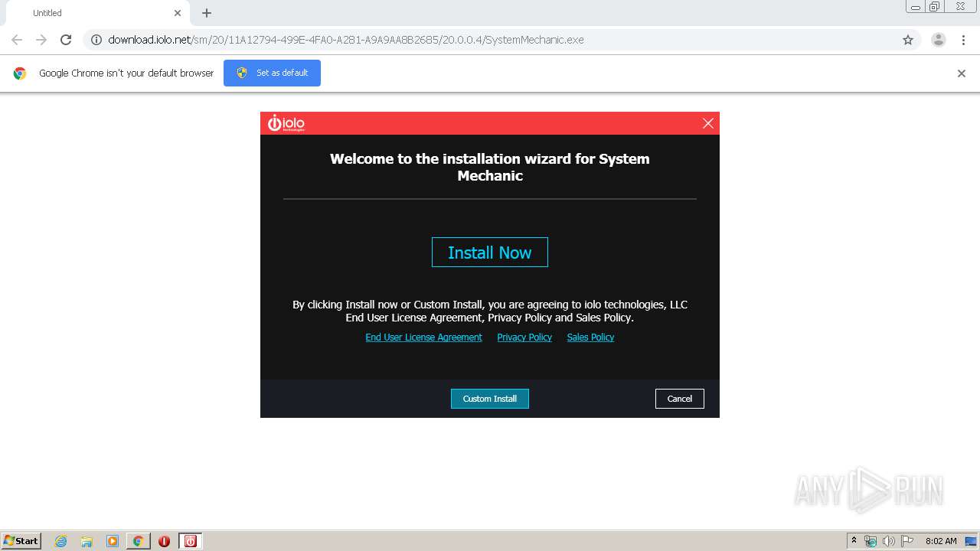Click the address bar URL field
980x551 pixels.
coord(501,40)
